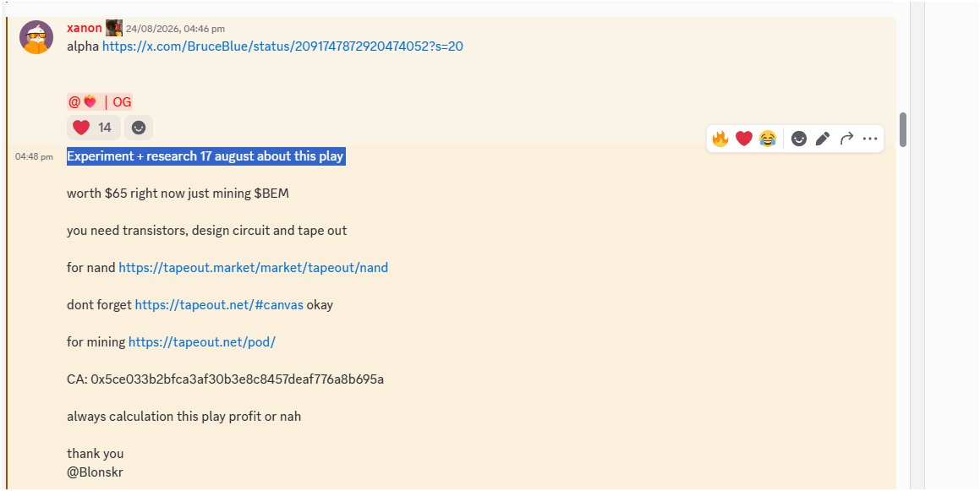
Task: Click the @Blonskr mention
Action: (95, 472)
